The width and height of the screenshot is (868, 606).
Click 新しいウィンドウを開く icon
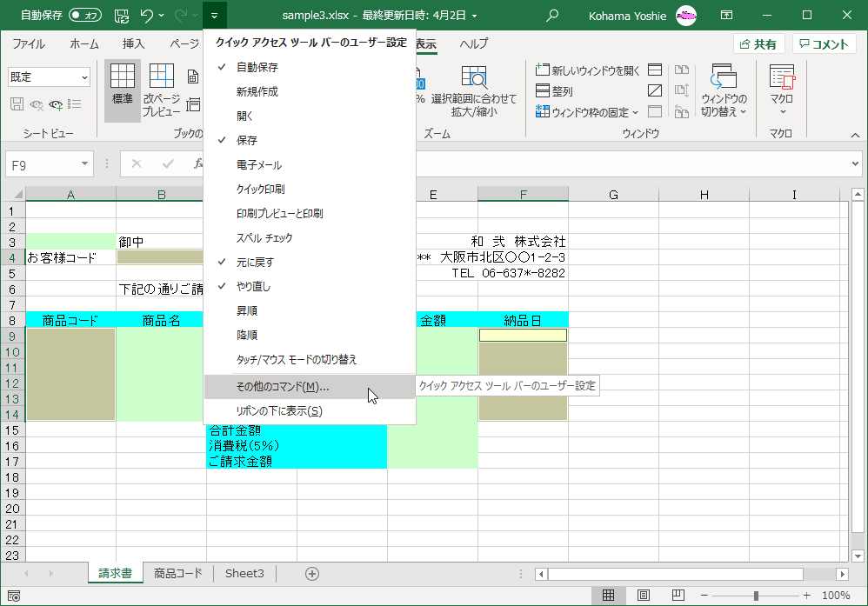[x=543, y=70]
